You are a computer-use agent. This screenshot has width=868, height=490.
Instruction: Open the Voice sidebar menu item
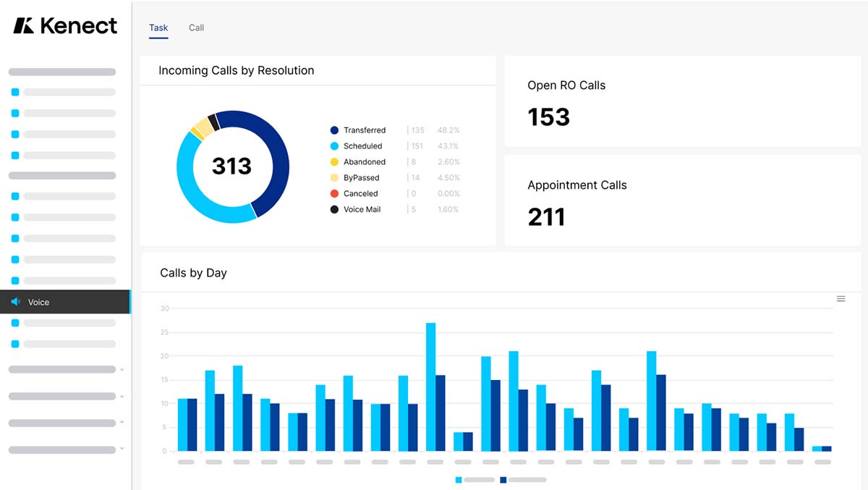65,302
